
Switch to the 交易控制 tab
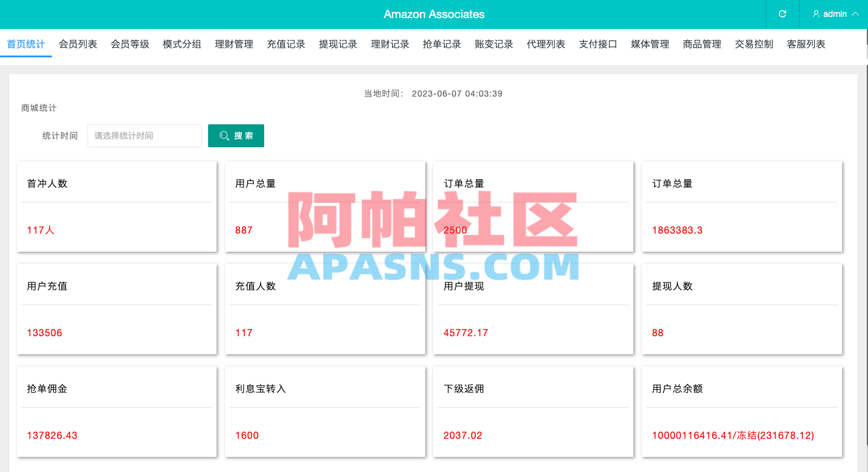pyautogui.click(x=754, y=44)
